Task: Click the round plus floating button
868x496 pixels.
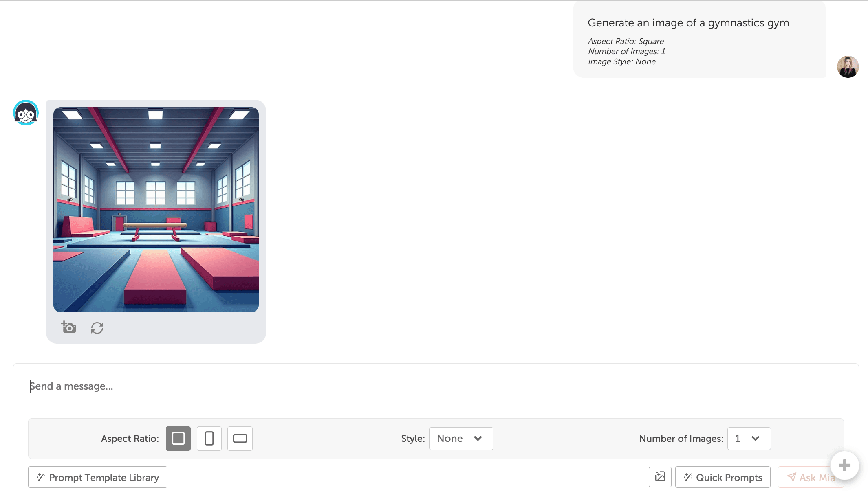Action: (x=844, y=465)
